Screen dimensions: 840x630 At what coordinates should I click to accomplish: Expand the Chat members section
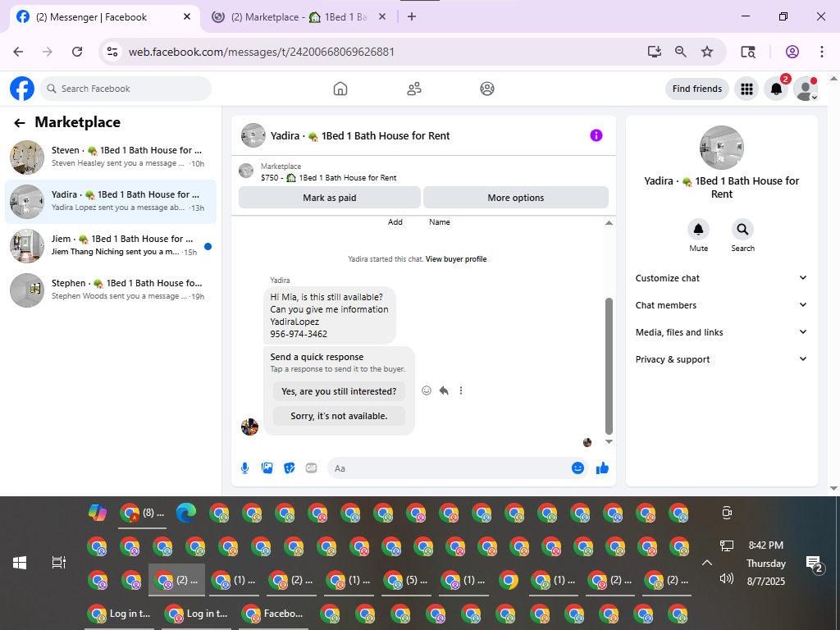721,305
